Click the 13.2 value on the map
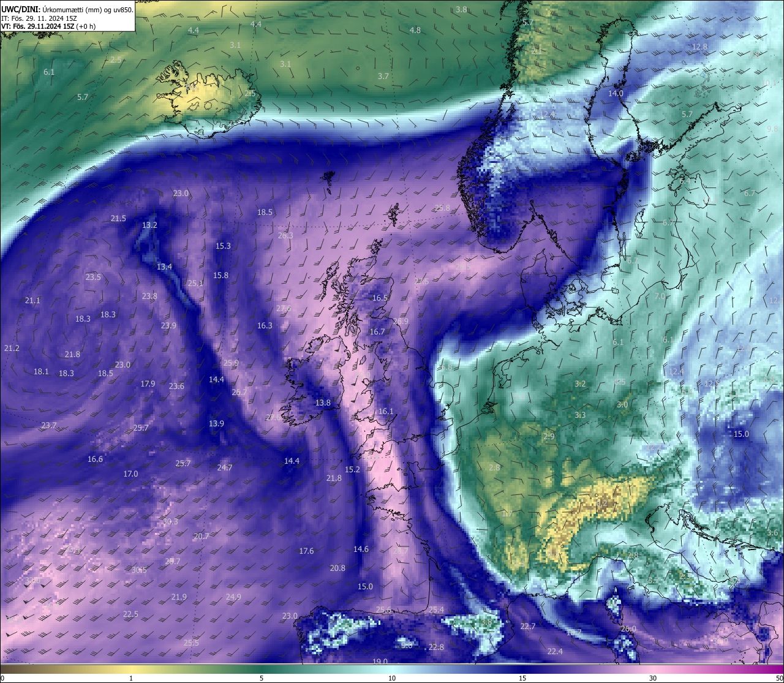Image resolution: width=784 pixels, height=683 pixels. coord(149,225)
